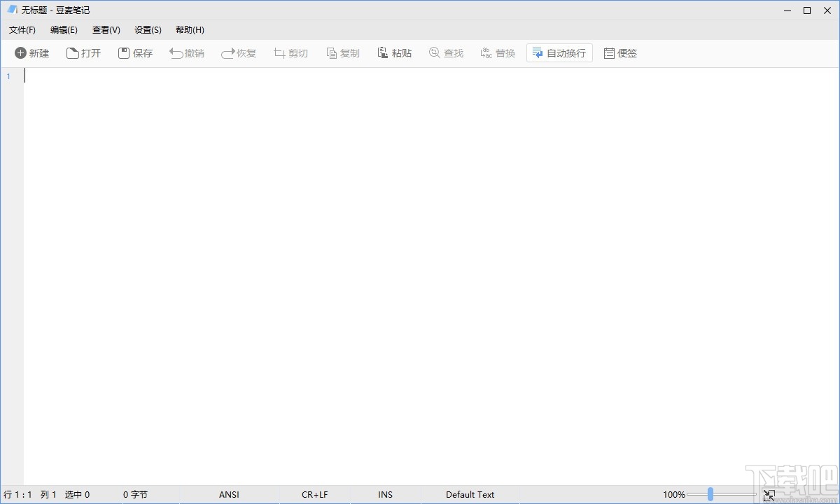This screenshot has height=504, width=840.
Task: Open the 文件(F) menu
Action: pyautogui.click(x=22, y=30)
